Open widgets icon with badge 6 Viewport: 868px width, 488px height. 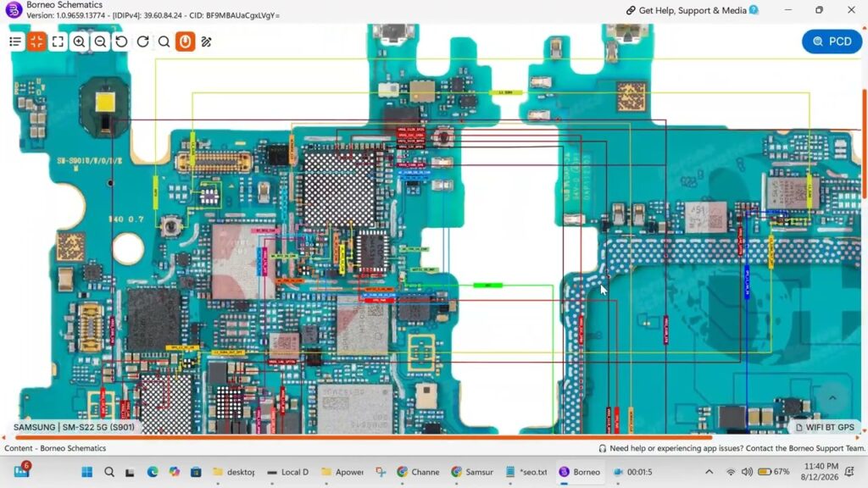point(21,470)
